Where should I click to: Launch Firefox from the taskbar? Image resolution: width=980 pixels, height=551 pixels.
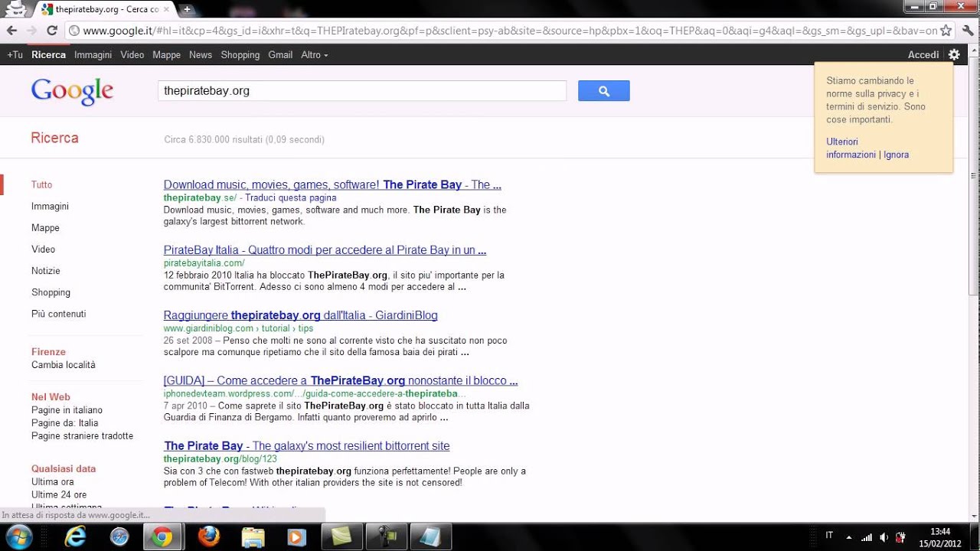tap(208, 537)
